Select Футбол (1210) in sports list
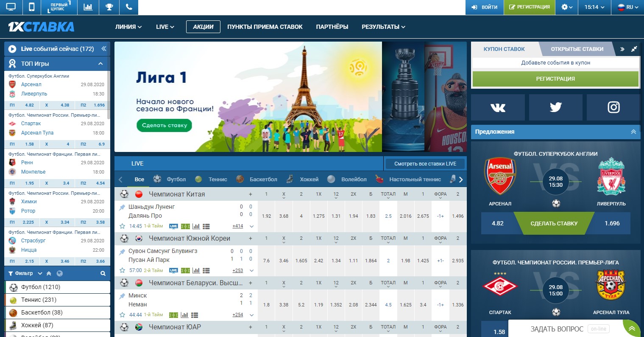This screenshot has width=644, height=337. 57,287
